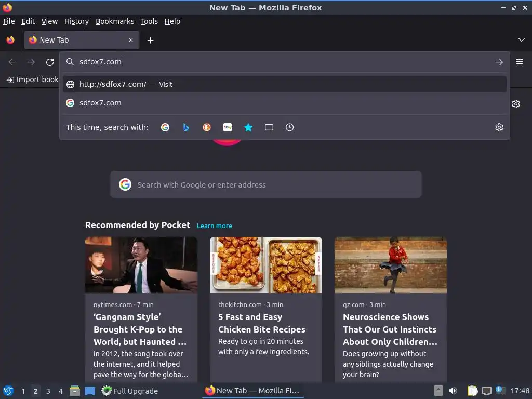Image resolution: width=532 pixels, height=399 pixels.
Task: Open the Firefox View pinned icon
Action: point(10,40)
